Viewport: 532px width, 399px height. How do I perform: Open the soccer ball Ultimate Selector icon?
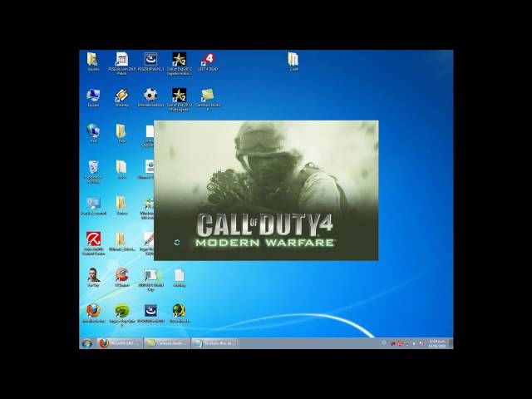[150, 97]
